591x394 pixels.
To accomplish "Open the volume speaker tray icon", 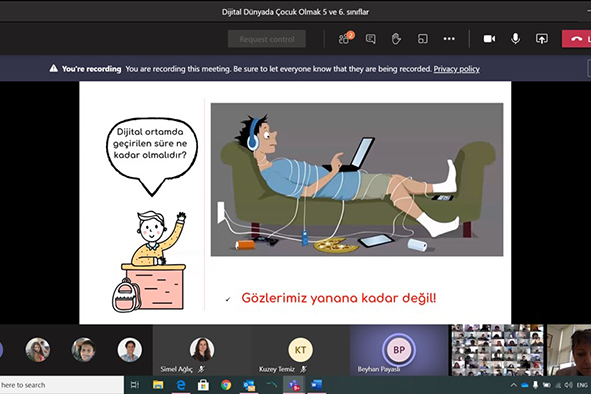I will (568, 385).
